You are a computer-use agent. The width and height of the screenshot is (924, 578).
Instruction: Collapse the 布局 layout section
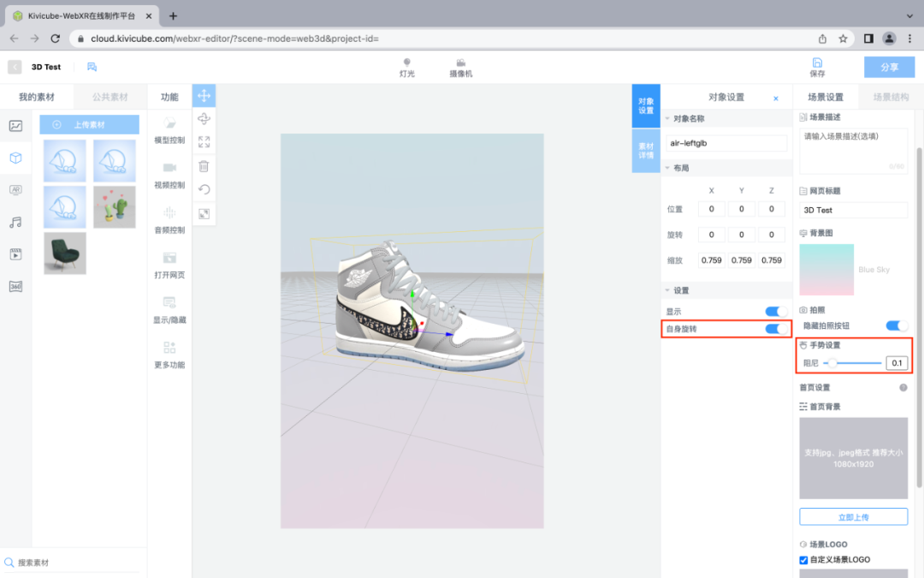point(667,168)
